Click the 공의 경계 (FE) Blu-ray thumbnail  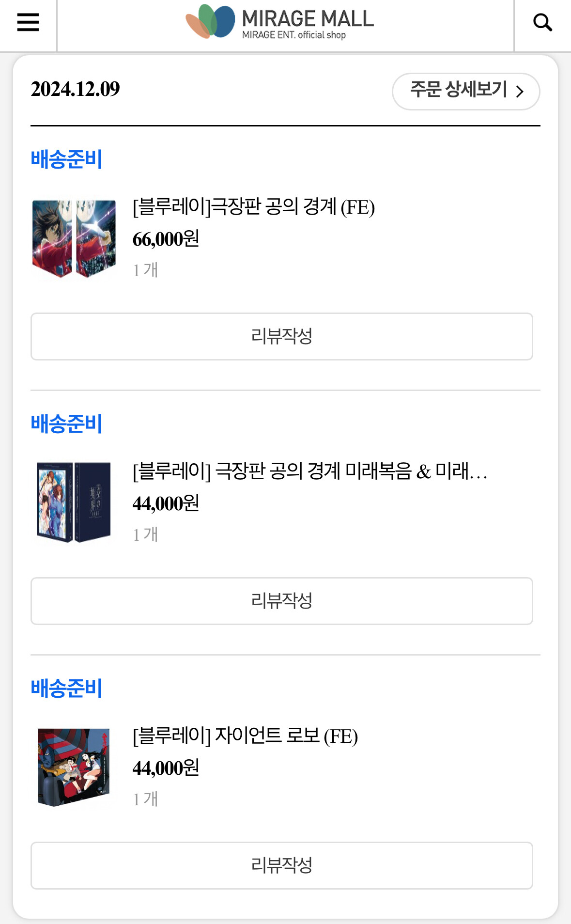pos(74,238)
